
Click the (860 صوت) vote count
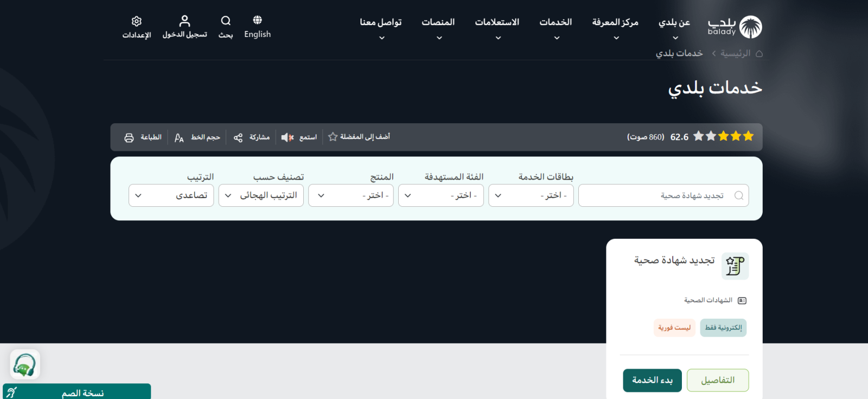[646, 137]
